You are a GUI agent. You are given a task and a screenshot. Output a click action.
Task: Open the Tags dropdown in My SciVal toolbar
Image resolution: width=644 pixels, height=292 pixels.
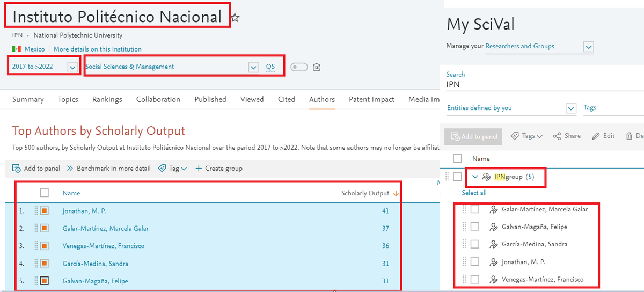(x=540, y=136)
